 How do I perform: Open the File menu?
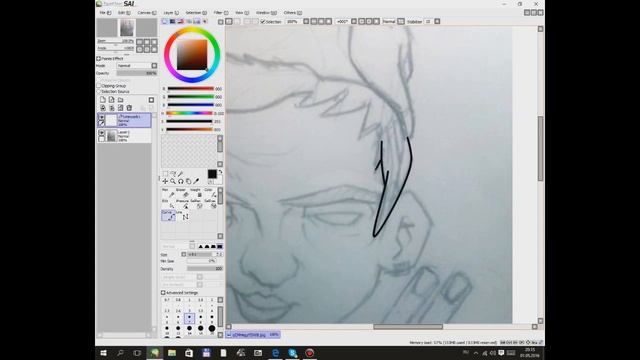[105, 13]
